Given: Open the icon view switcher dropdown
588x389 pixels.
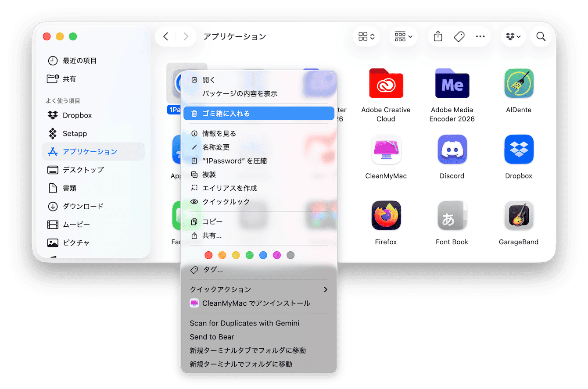Looking at the screenshot, I should pyautogui.click(x=366, y=36).
